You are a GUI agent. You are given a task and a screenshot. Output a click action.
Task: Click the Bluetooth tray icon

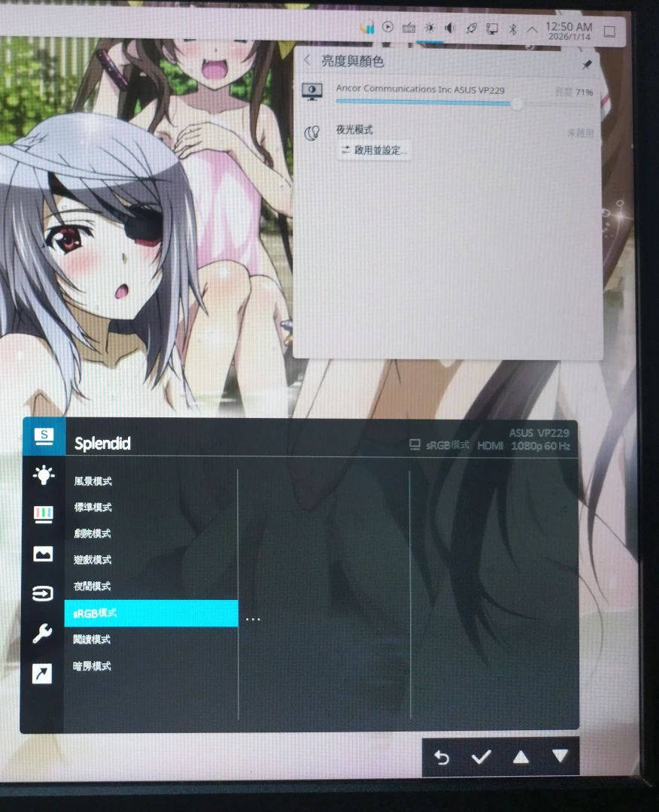[x=512, y=29]
